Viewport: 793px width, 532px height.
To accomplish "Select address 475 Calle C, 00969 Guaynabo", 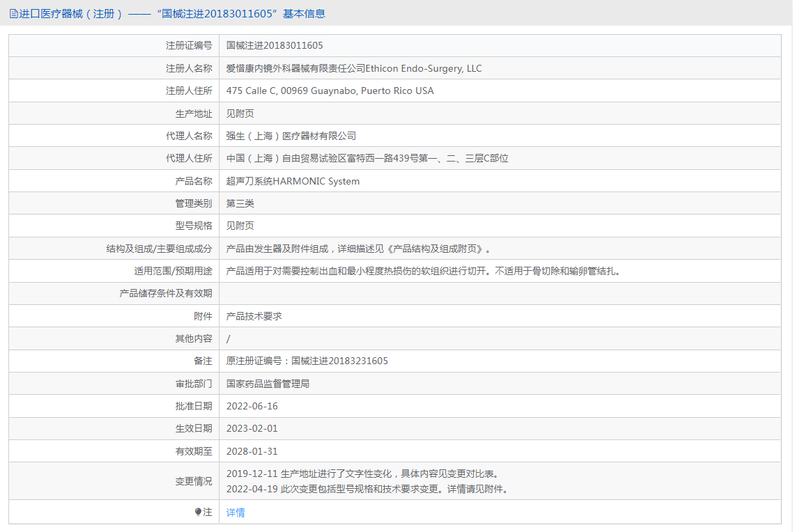I will click(291, 91).
